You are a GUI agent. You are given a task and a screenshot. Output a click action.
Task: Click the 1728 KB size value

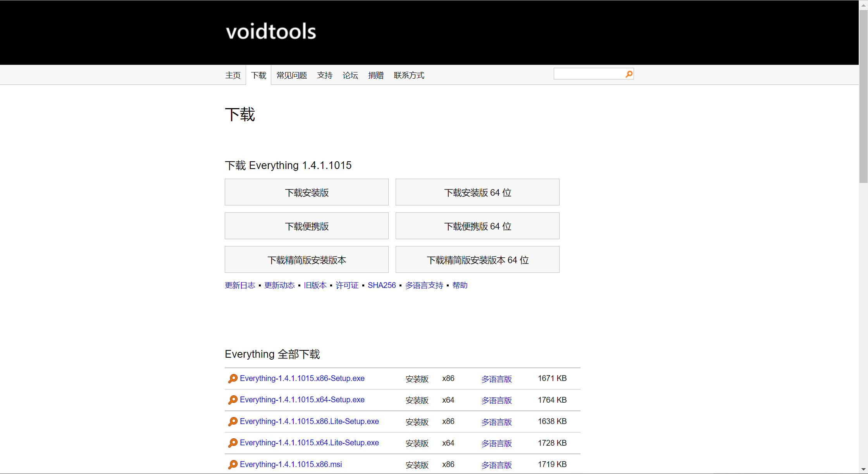[552, 443]
